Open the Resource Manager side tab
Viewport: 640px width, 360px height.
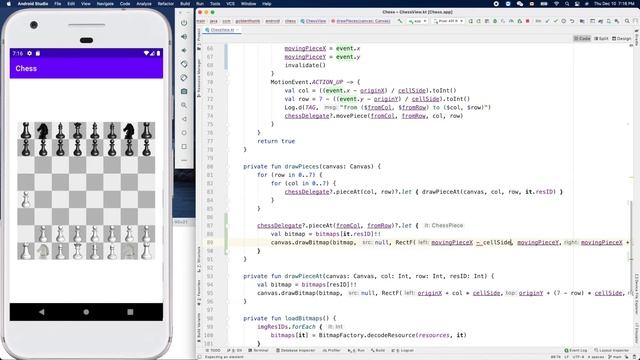coord(199,78)
